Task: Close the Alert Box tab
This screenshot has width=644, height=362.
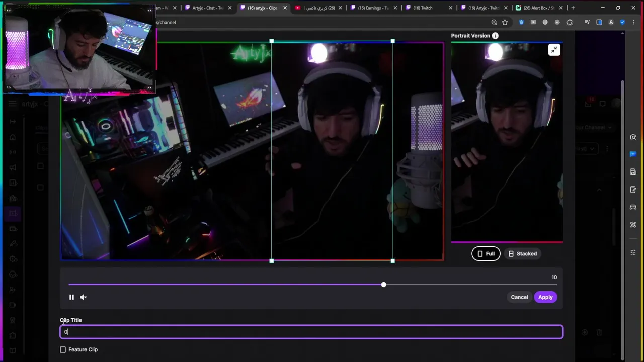Action: 561,8
